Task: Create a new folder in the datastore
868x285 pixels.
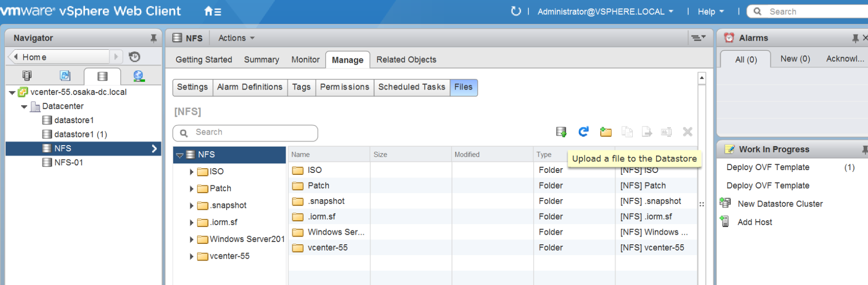Action: coord(605,132)
